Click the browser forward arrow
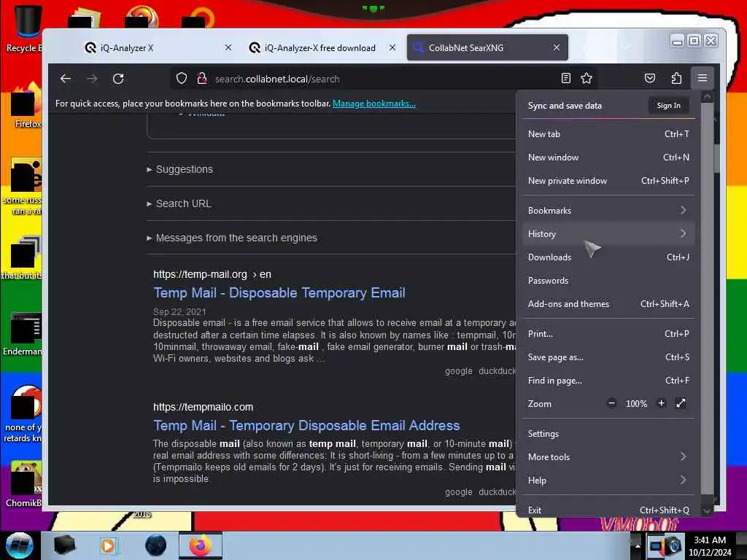 point(92,79)
